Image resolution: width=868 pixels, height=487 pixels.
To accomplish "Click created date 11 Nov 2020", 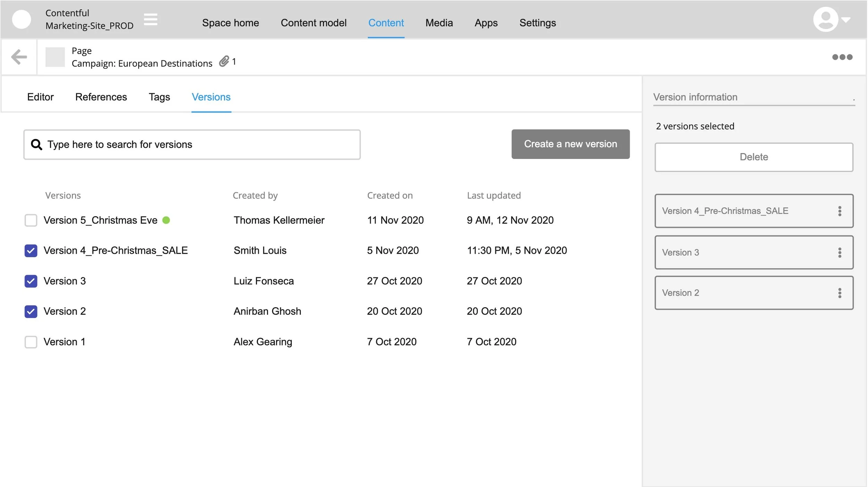I will (x=395, y=220).
